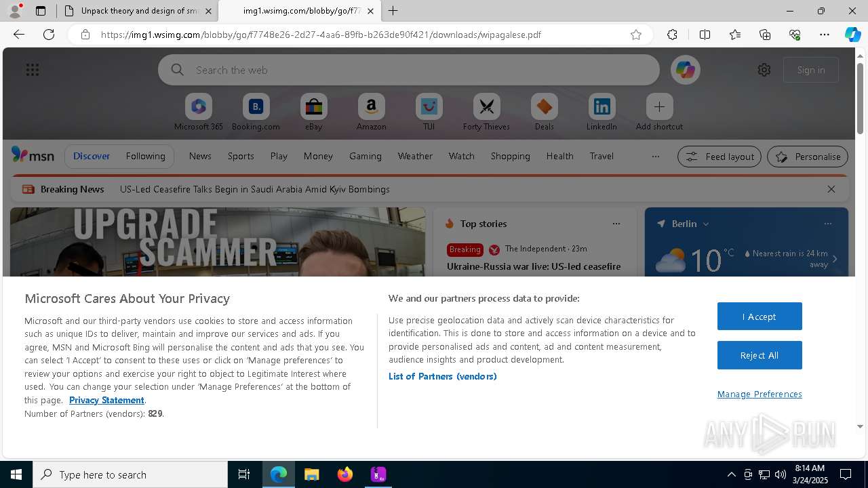Open page settings gear icon

[764, 70]
